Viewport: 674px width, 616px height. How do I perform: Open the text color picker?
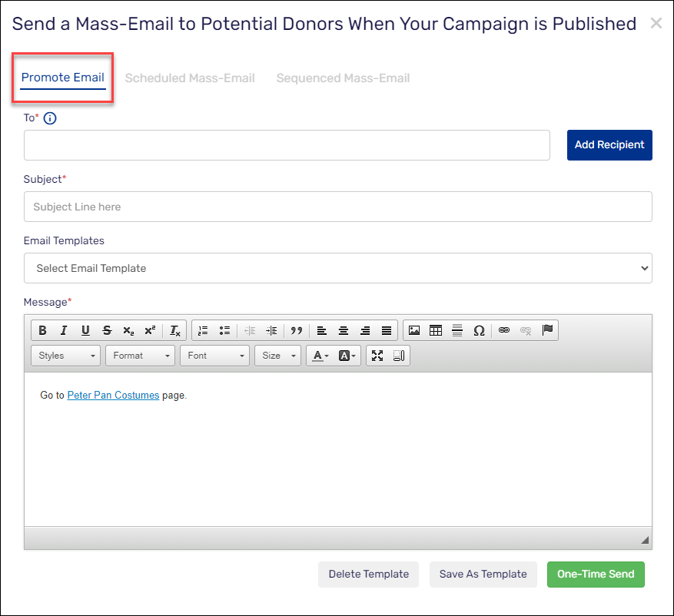pyautogui.click(x=320, y=356)
